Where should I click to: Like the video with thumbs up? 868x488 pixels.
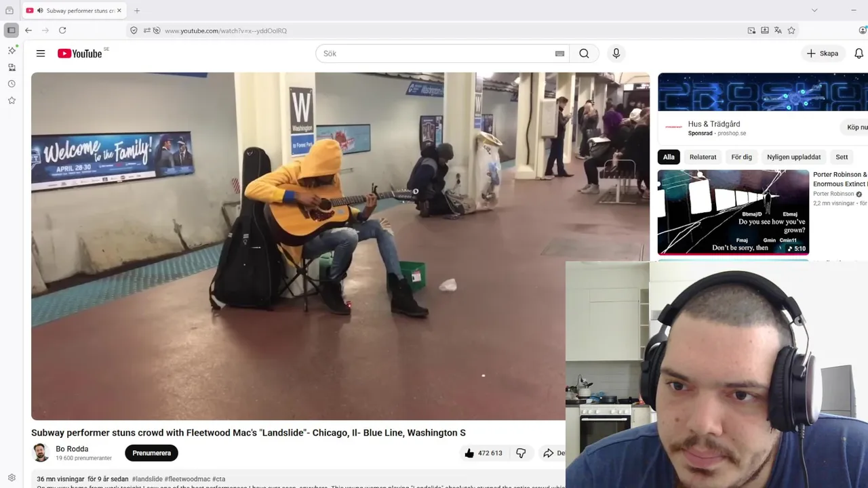(483, 453)
